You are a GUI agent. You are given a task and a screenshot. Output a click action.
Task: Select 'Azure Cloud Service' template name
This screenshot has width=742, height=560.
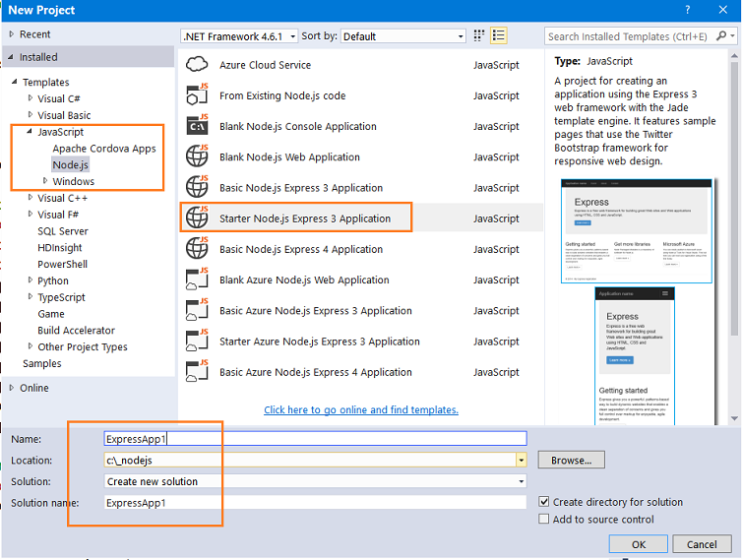click(265, 65)
